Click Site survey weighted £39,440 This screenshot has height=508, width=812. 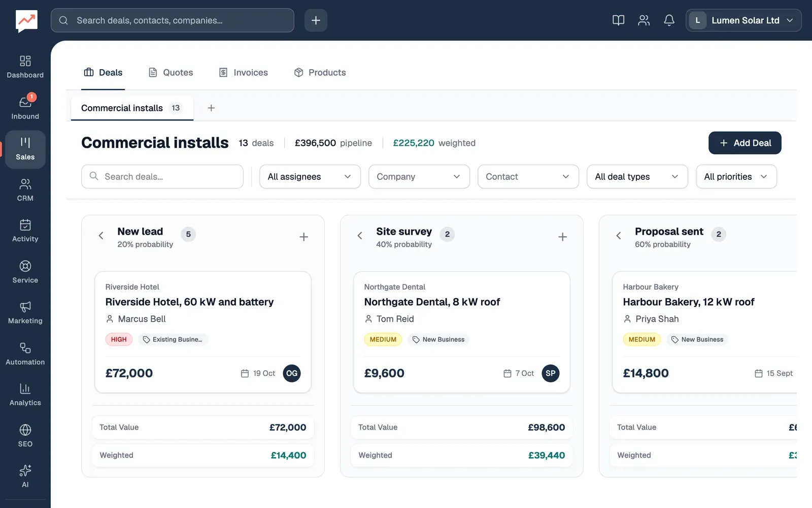[546, 455]
